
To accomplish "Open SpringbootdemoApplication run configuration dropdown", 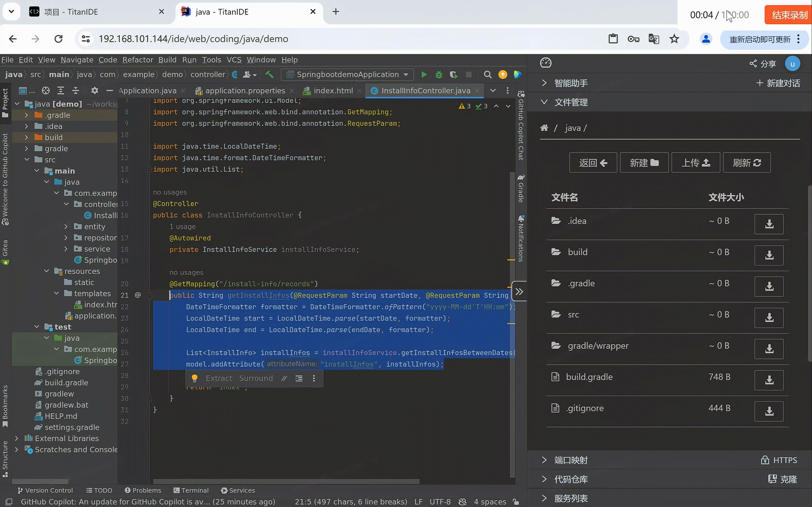I will [347, 74].
